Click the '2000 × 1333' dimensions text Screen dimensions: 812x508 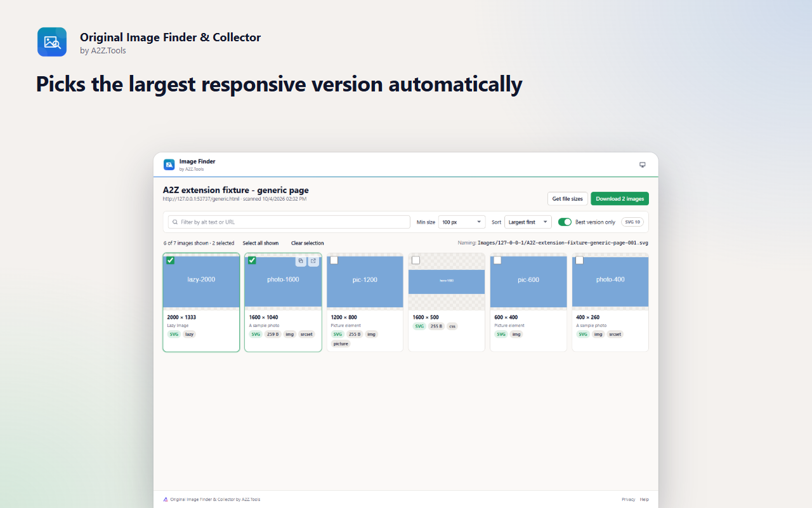(181, 317)
